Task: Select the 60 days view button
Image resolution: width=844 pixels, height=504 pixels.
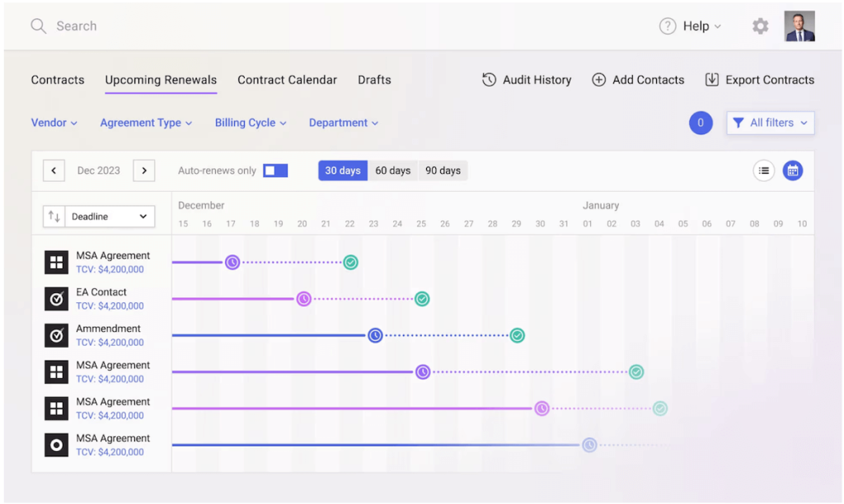Action: [x=392, y=170]
